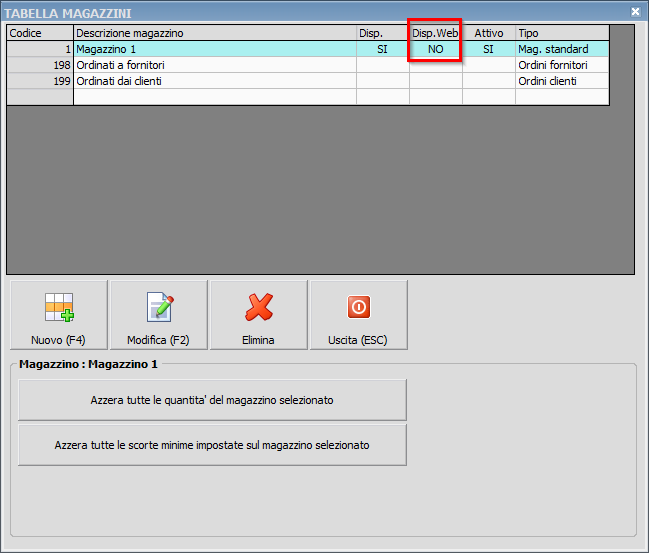Viewport: 649px width, 553px height.
Task: Click code cell 199
Action: pos(40,81)
